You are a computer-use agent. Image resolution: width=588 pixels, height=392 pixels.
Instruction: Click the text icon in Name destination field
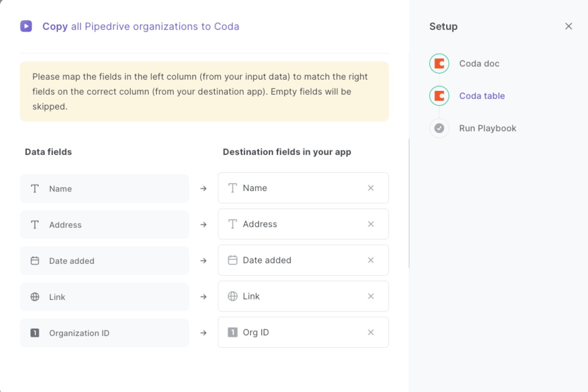click(232, 188)
